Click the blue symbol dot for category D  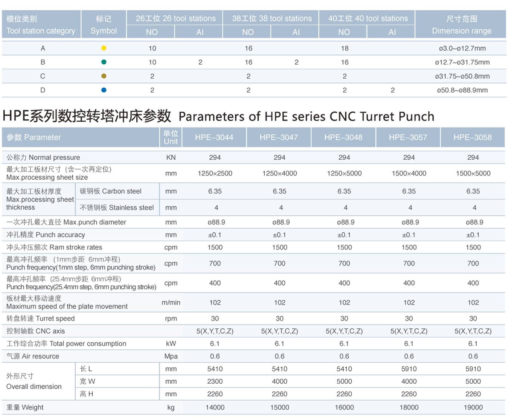(104, 90)
